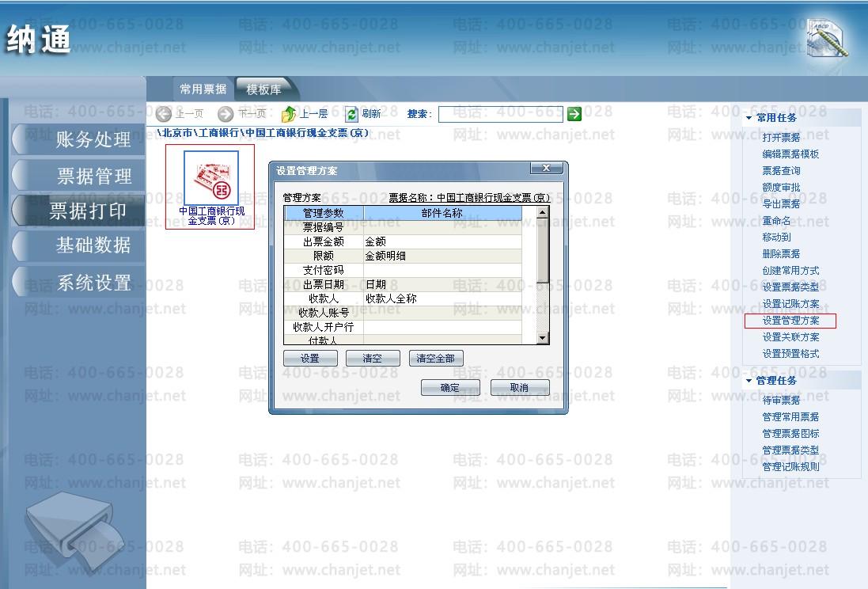Click the 创建常用方式 link
Image resolution: width=868 pixels, height=589 pixels.
790,271
